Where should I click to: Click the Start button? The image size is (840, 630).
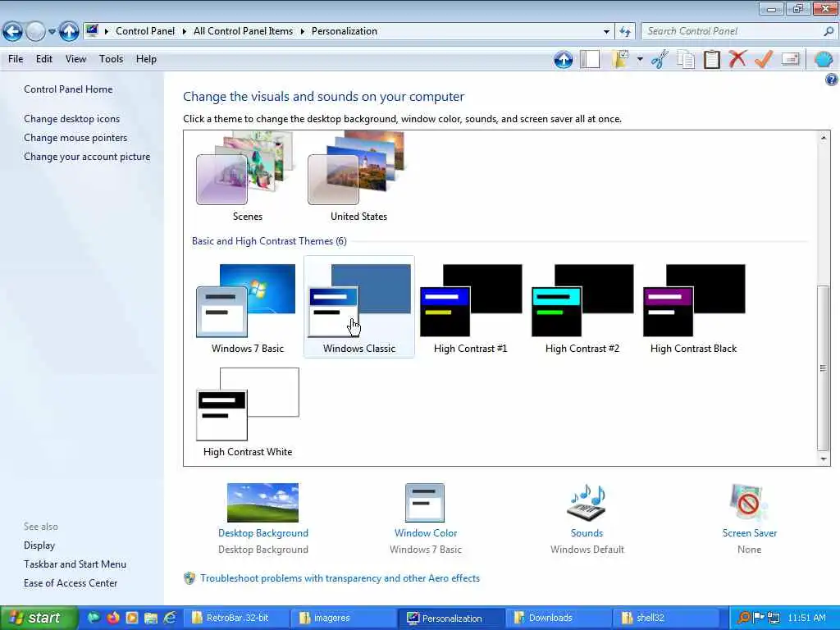(x=38, y=618)
